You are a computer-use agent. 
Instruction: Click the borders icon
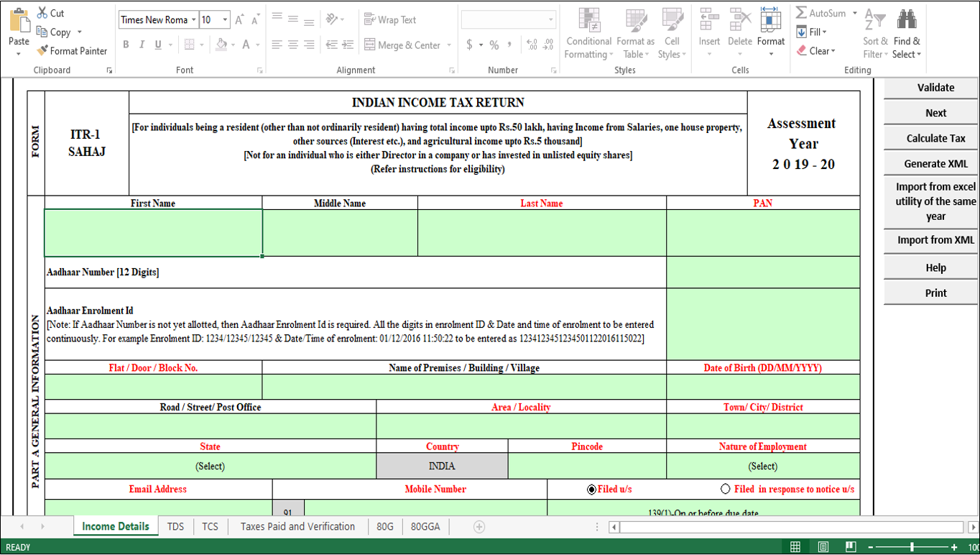click(x=189, y=45)
